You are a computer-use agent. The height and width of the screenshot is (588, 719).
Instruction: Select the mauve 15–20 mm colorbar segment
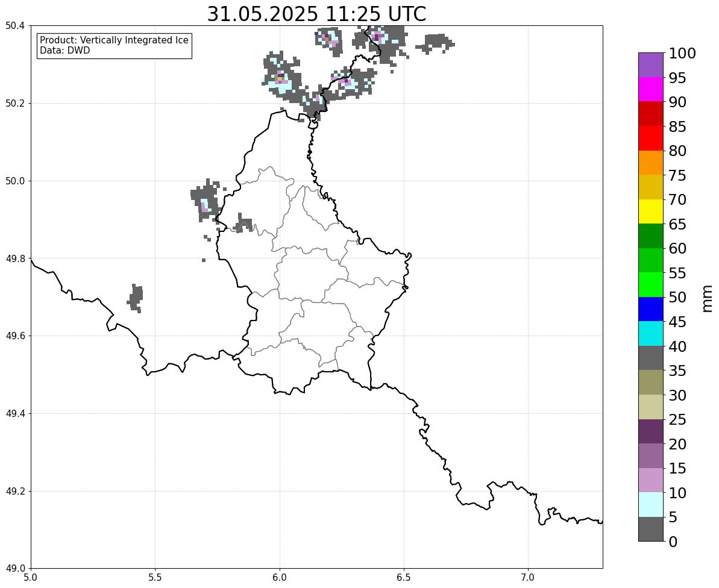click(651, 456)
